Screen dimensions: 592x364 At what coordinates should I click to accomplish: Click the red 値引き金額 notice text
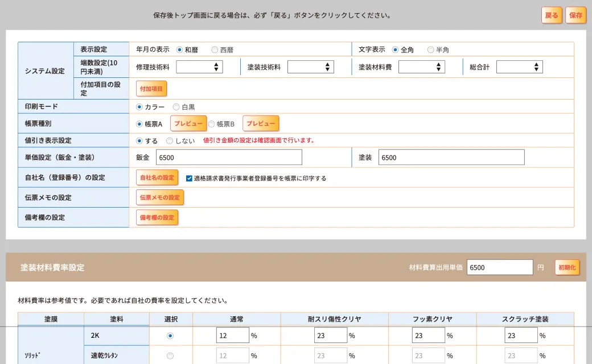(260, 140)
